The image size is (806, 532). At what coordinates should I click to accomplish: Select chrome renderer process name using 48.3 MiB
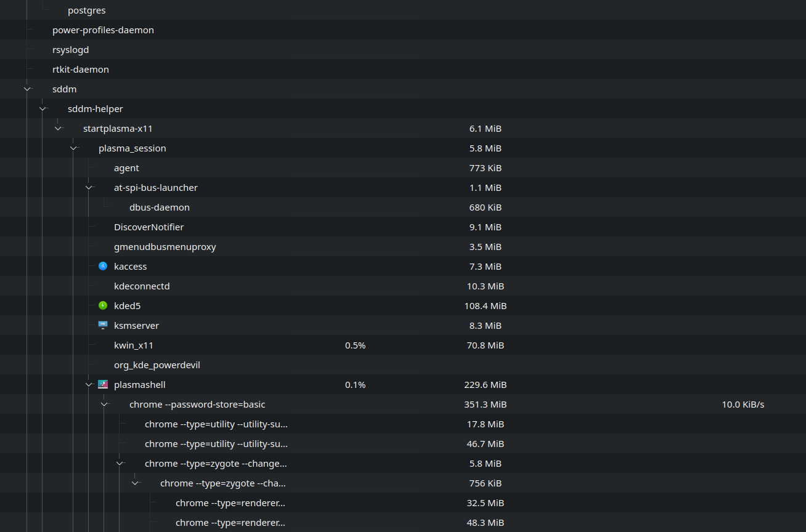(230, 522)
